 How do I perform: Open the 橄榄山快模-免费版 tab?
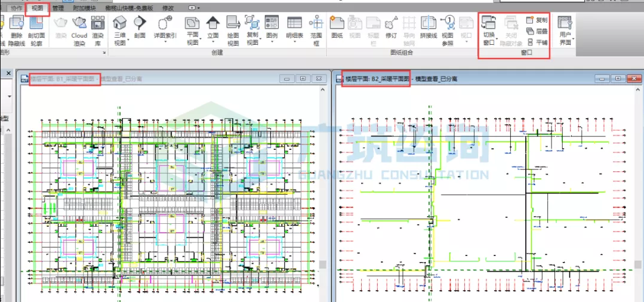[128, 8]
